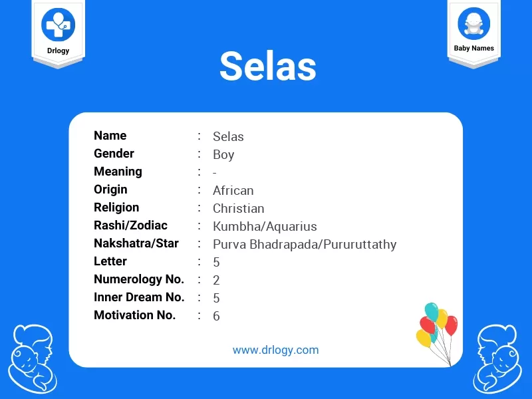This screenshot has width=532, height=399.
Task: Click the Motivation No. label
Action: (134, 315)
